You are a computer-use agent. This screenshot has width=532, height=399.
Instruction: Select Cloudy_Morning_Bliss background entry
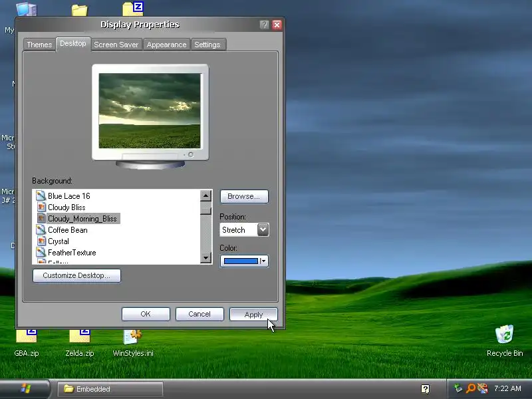(x=82, y=219)
